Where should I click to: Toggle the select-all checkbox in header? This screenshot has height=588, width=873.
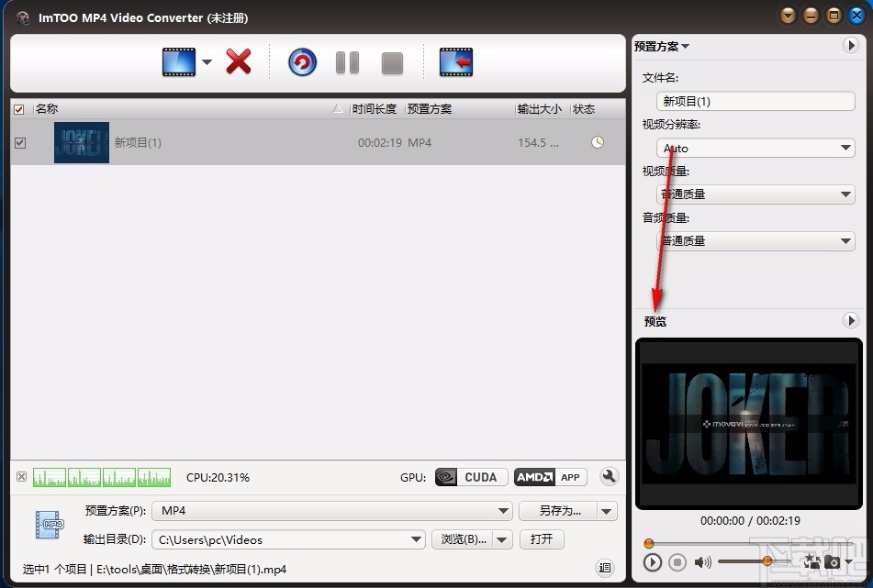(19, 108)
